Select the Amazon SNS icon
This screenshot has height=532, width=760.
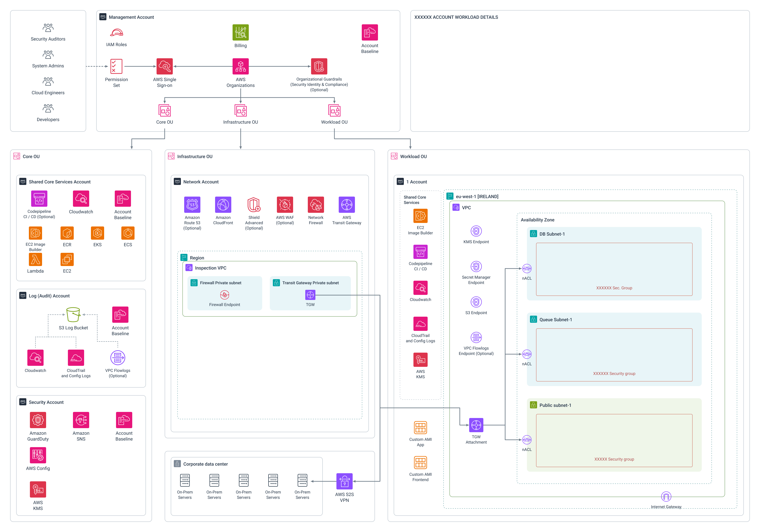[x=81, y=420]
